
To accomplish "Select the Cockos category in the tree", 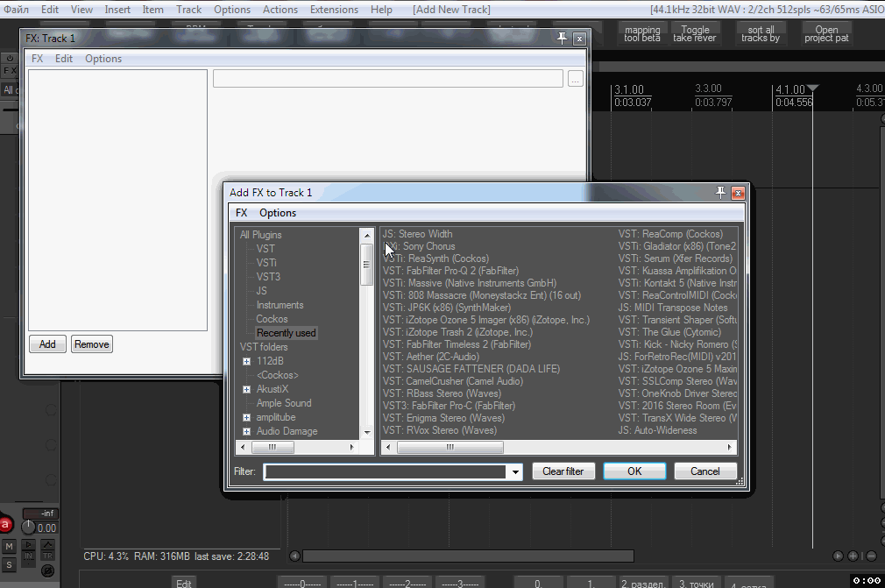I will click(272, 319).
